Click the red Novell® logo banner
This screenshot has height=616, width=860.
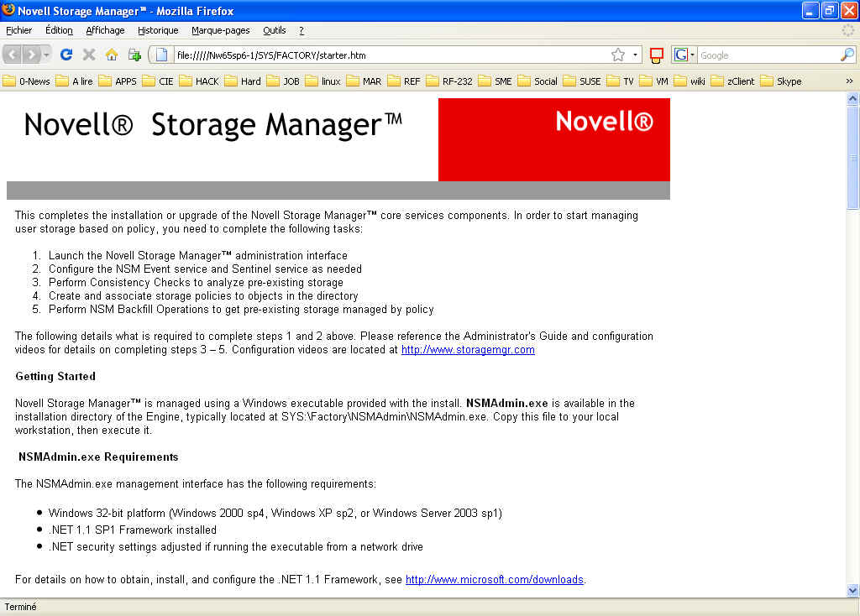[x=554, y=139]
